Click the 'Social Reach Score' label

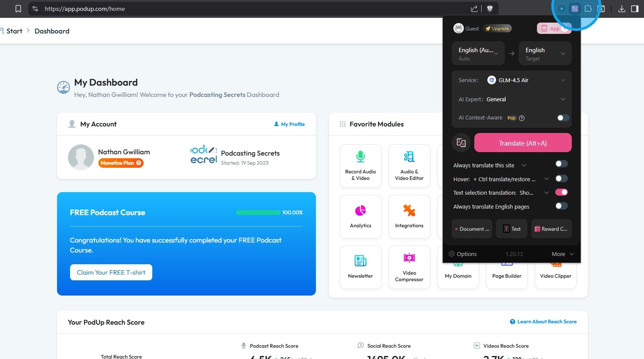389,346
